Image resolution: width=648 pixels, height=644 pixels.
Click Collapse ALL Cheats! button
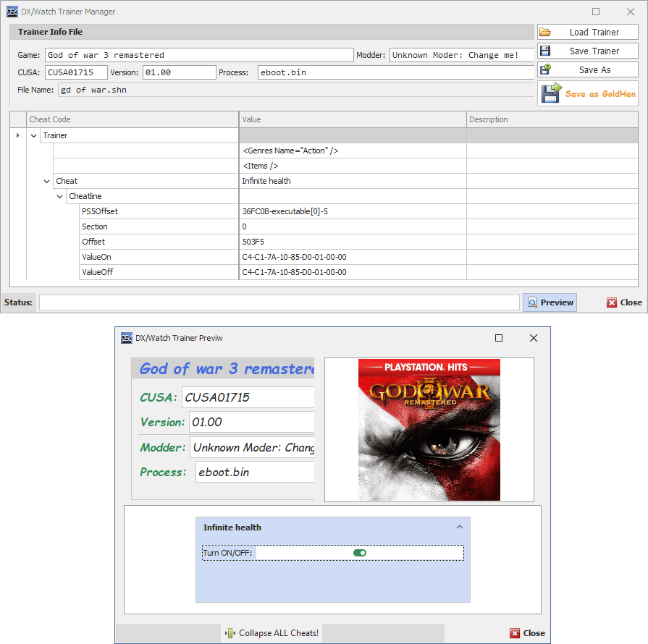point(272,633)
